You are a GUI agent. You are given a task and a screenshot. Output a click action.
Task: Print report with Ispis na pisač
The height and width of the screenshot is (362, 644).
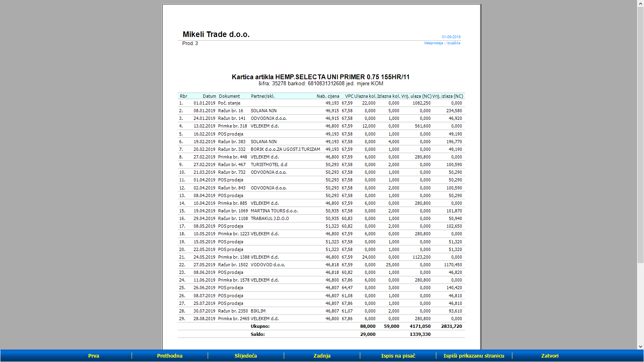pos(398,356)
